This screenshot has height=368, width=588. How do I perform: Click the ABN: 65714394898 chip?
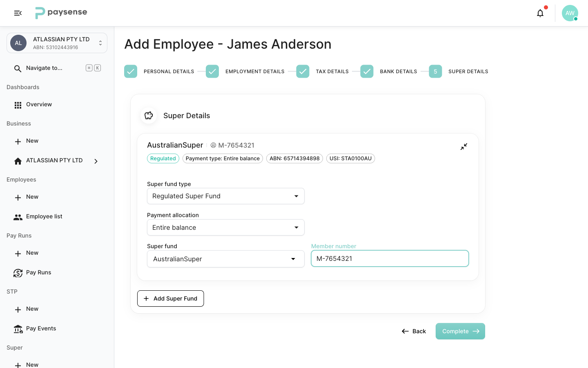[x=294, y=159]
